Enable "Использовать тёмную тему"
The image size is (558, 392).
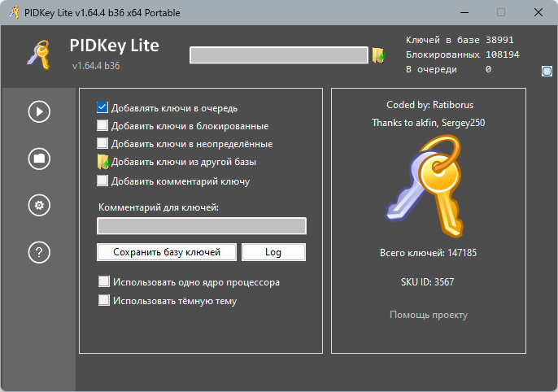tap(104, 300)
